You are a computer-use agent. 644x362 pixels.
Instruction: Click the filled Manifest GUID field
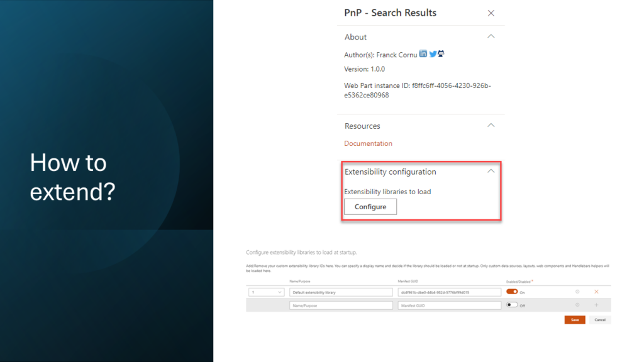point(449,292)
